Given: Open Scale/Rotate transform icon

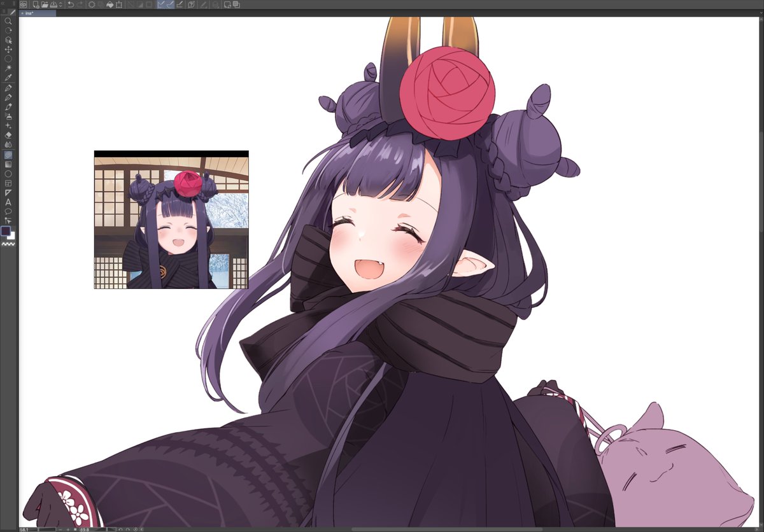Looking at the screenshot, I should point(118,4).
